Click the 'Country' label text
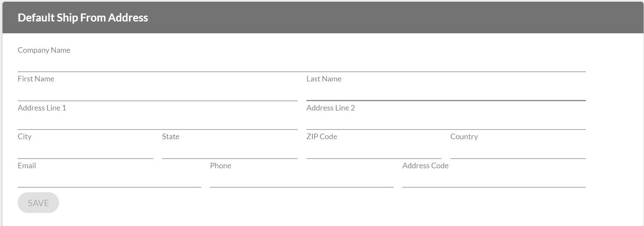This screenshot has height=226, width=644. point(464,137)
